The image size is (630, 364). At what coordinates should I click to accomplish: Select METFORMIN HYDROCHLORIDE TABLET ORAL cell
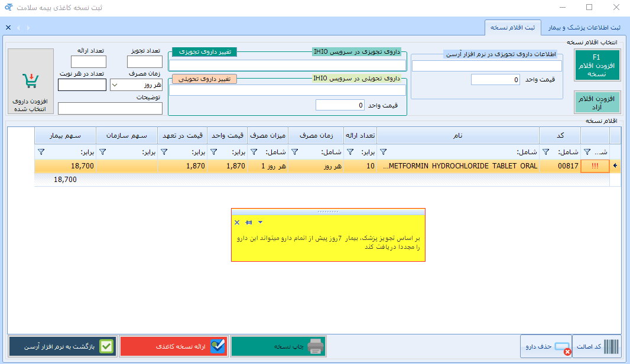(458, 166)
